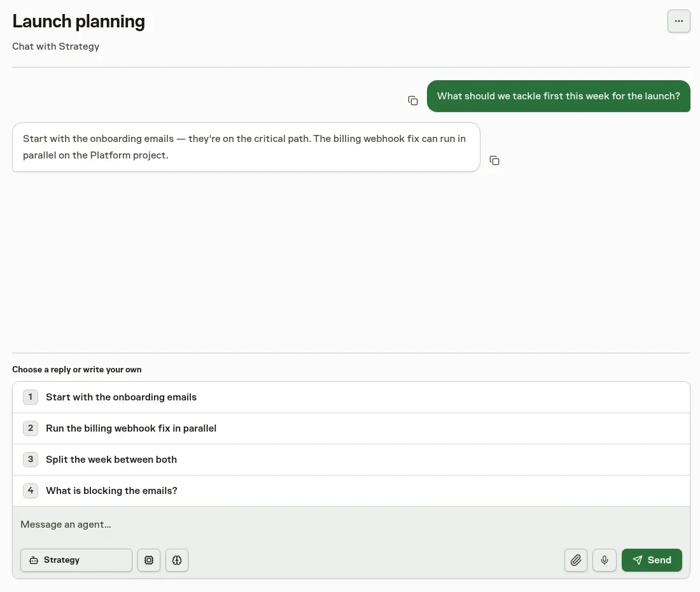Select the green user message bubble

pos(559,96)
